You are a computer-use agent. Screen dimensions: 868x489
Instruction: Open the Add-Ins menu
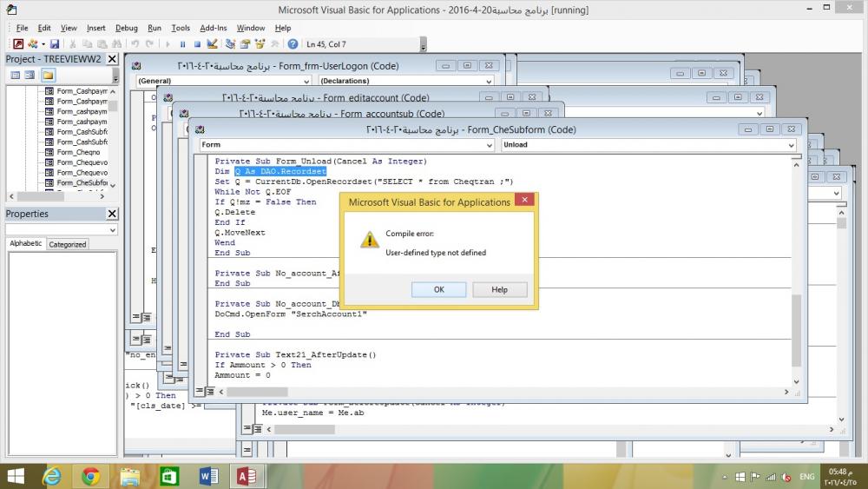pos(214,28)
